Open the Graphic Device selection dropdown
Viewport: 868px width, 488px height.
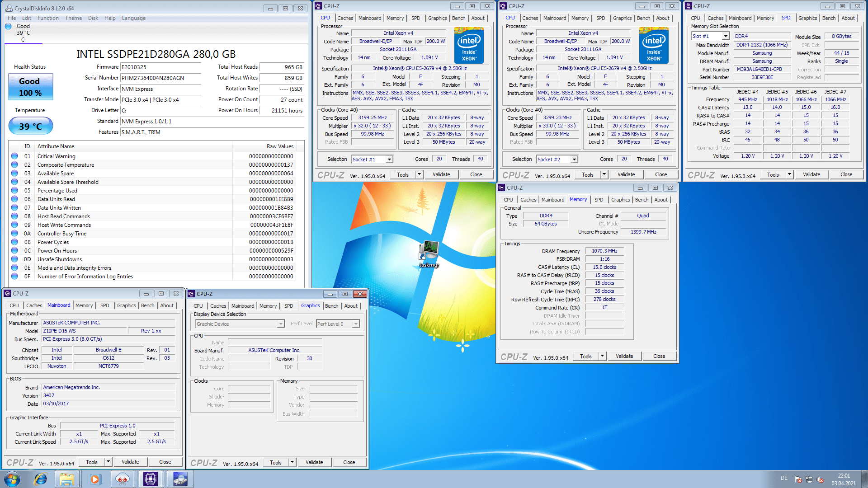point(280,324)
